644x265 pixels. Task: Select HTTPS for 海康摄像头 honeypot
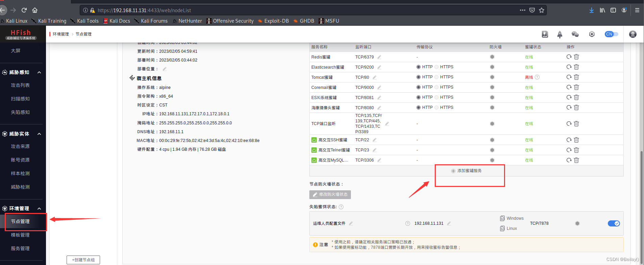436,107
